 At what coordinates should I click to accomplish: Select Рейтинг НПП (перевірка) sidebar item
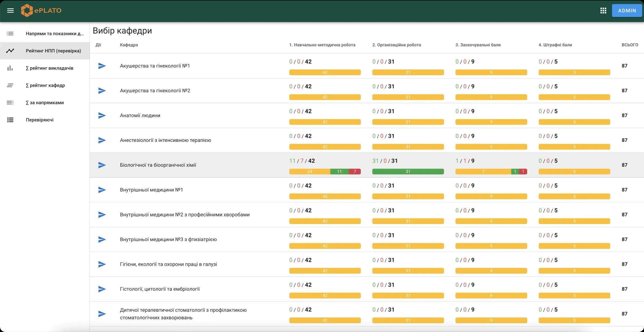(x=53, y=51)
